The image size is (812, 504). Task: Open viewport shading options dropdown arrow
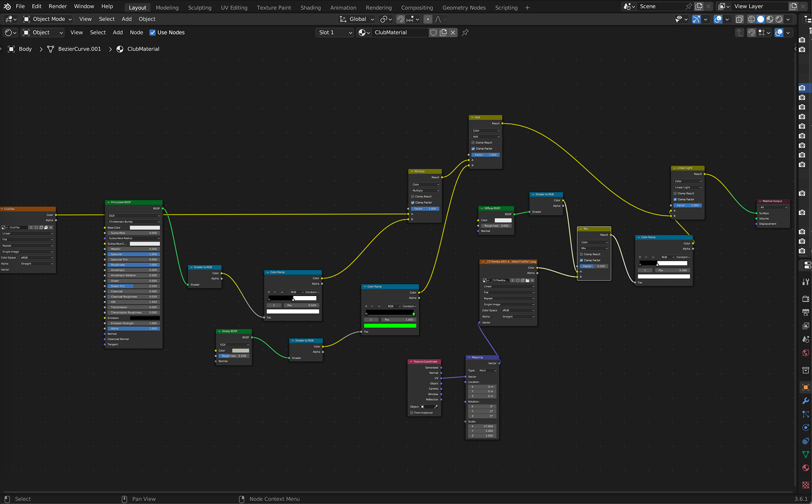[788, 19]
